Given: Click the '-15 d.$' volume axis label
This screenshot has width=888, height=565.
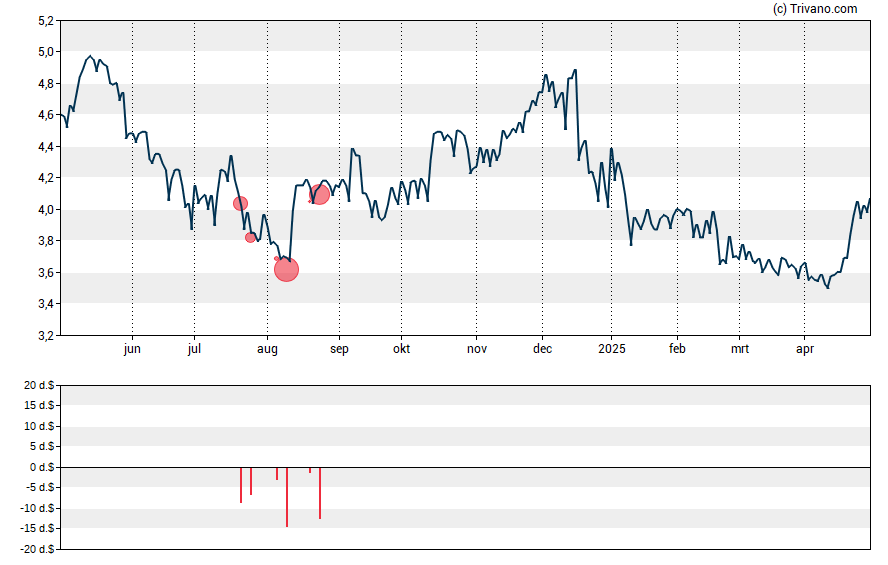Looking at the screenshot, I should [x=37, y=529].
